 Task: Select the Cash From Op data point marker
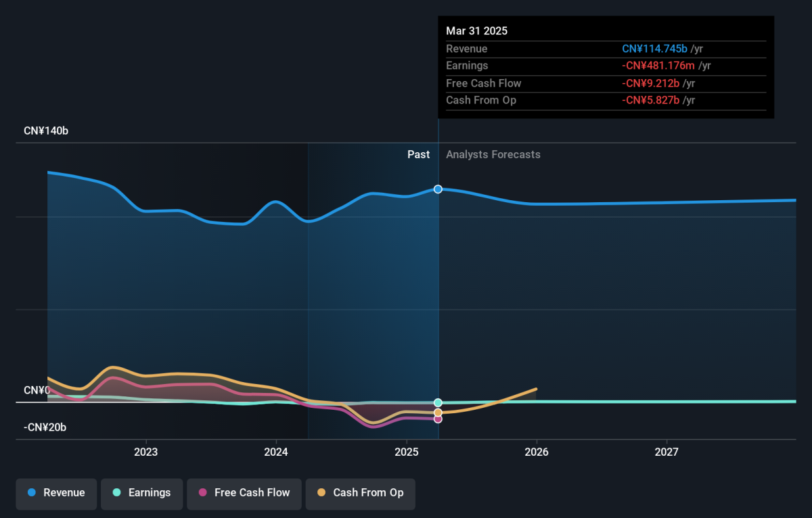coord(438,413)
